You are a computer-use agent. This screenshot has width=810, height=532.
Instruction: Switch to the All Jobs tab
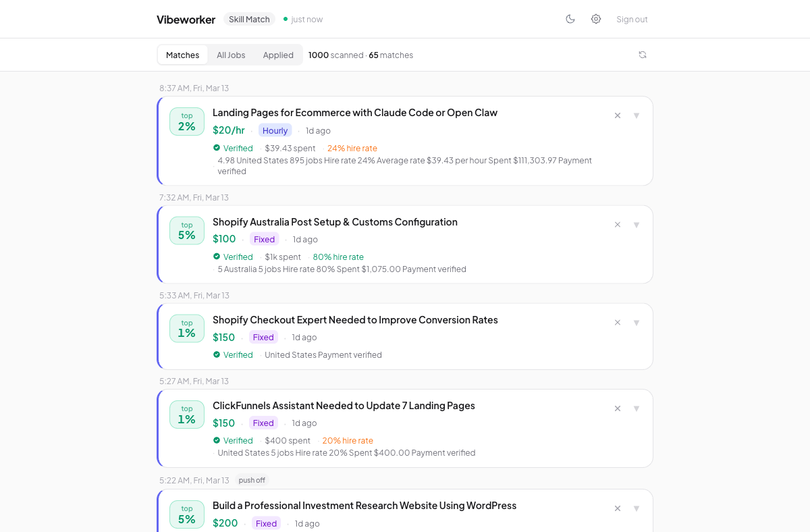tap(231, 55)
